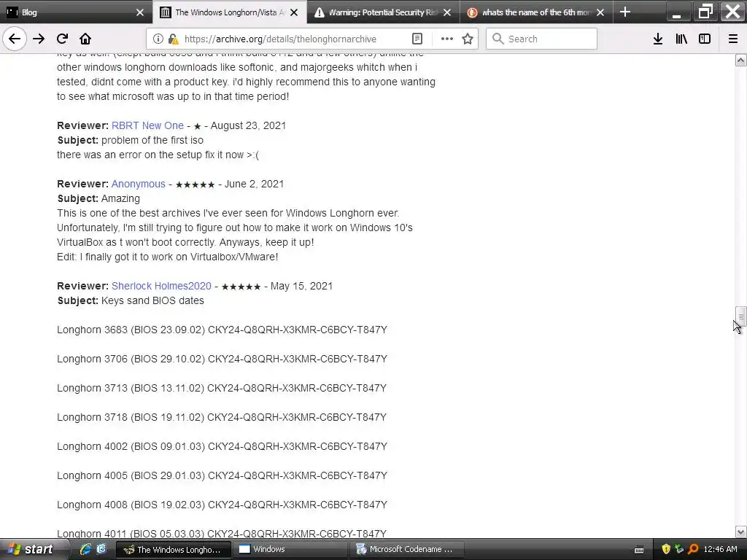The image size is (747, 560).
Task: Open the page actions three-dot menu
Action: [447, 39]
